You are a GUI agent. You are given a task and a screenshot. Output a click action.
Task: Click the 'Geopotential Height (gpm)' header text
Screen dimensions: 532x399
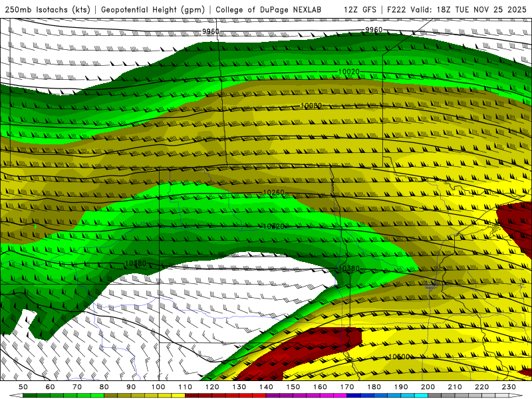tap(153, 9)
